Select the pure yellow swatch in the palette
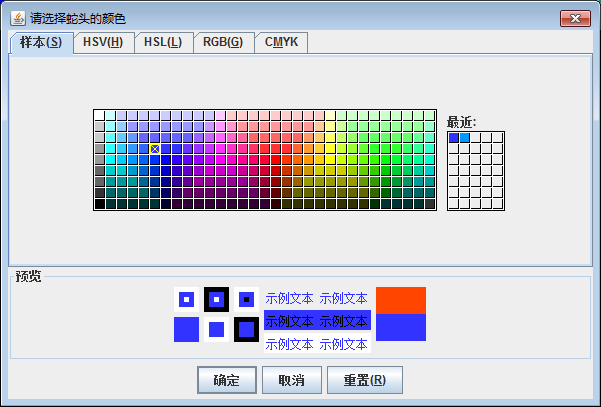The width and height of the screenshot is (601, 407). point(331,160)
